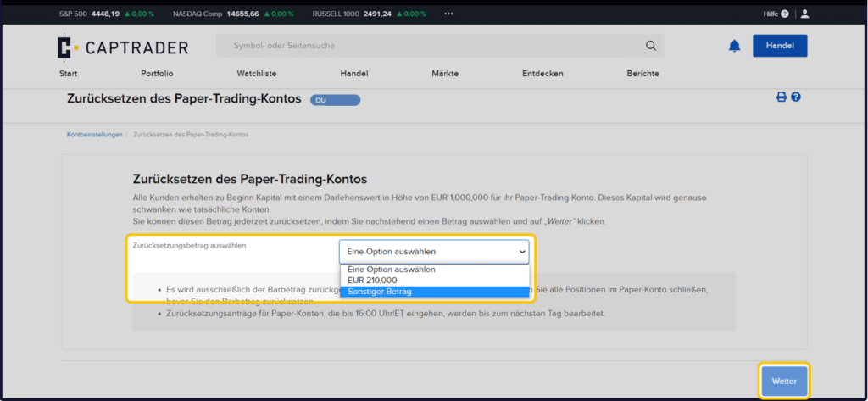Click the CapTrader logo
This screenshot has height=401, width=868.
coord(122,47)
